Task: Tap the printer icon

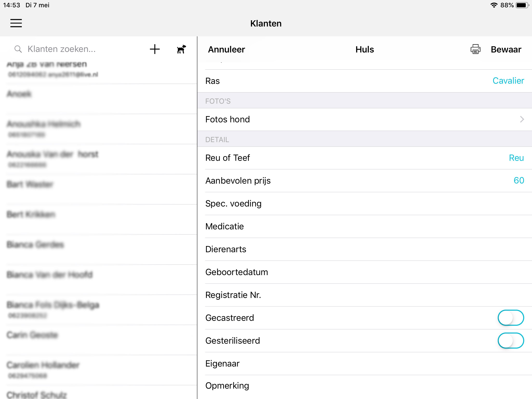Action: click(x=475, y=49)
